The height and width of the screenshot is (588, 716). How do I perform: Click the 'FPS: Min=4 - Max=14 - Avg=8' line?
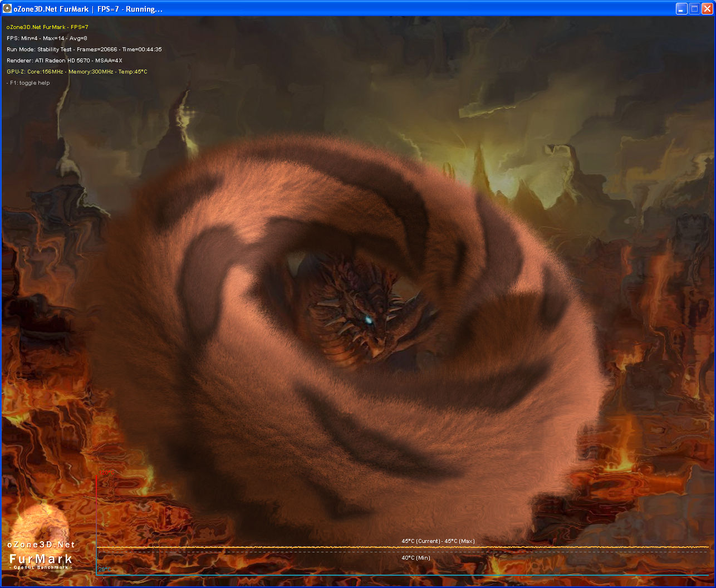tap(47, 38)
